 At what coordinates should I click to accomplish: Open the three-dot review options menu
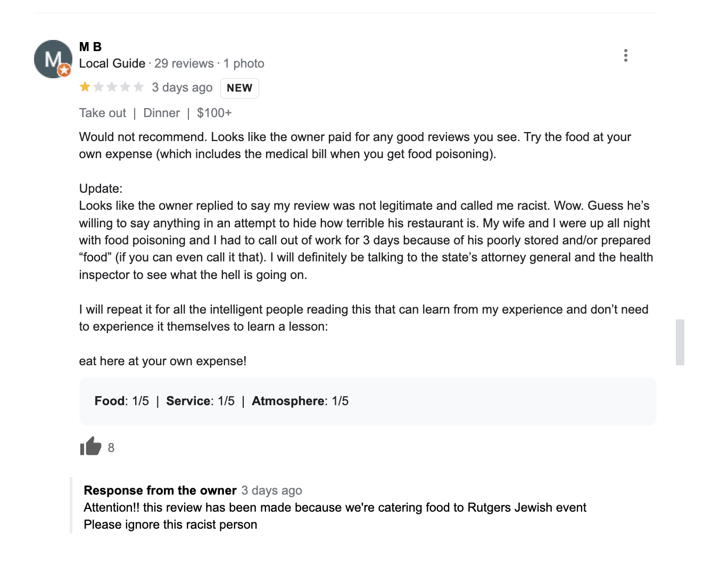coord(626,55)
